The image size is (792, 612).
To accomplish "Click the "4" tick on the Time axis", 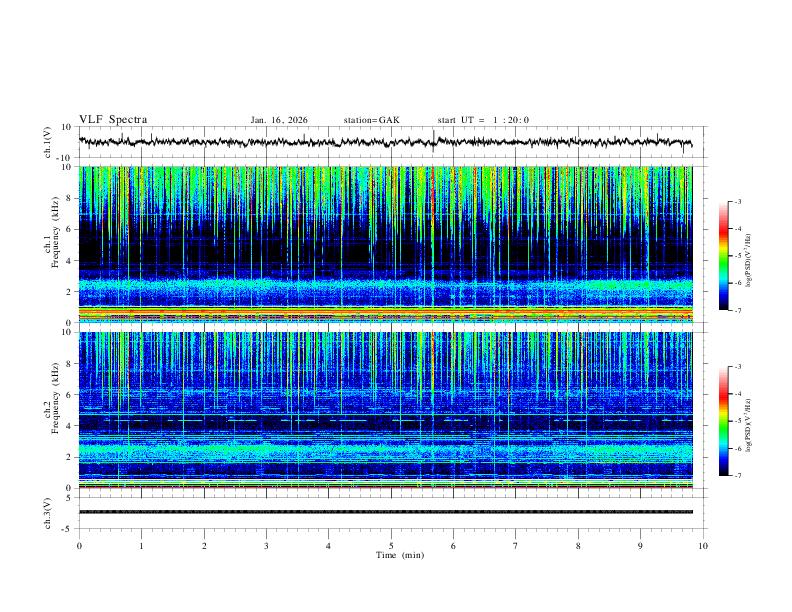I will click(328, 546).
